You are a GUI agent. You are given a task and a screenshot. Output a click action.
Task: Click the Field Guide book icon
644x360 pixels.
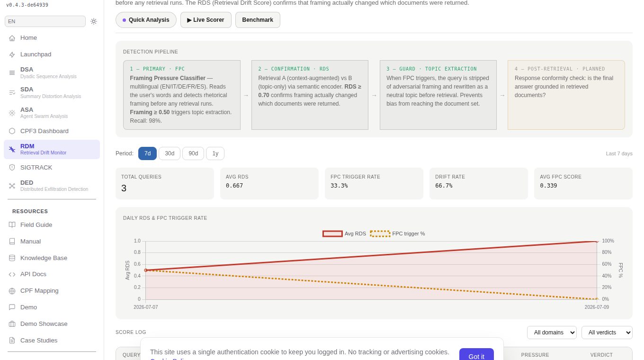pos(12,225)
